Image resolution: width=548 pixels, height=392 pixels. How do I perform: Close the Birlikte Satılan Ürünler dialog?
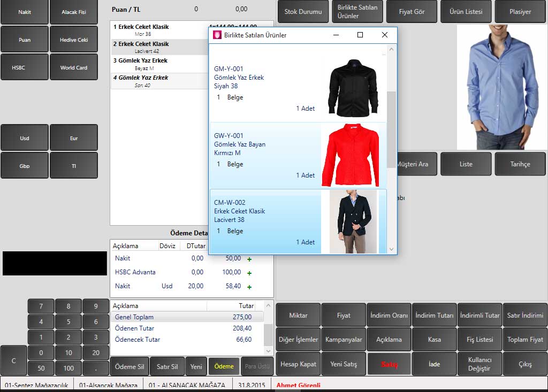tap(384, 35)
